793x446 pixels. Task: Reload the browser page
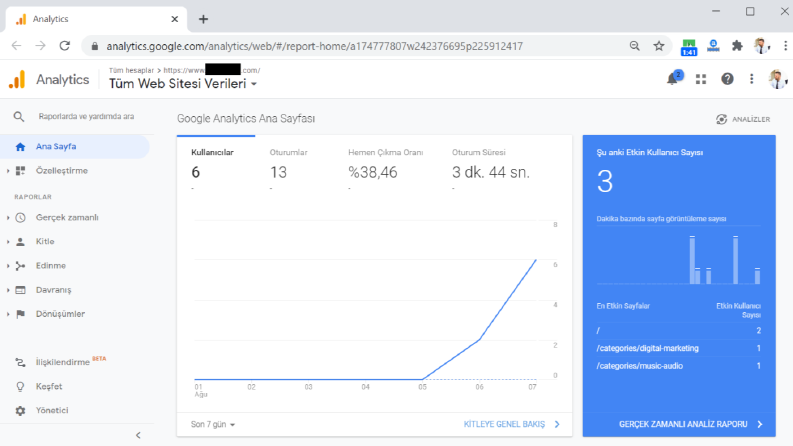tap(65, 46)
